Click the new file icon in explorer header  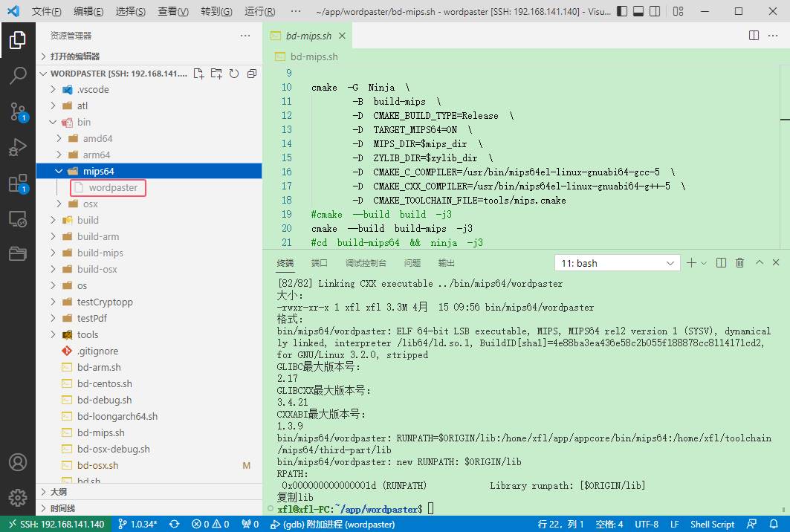[x=198, y=74]
